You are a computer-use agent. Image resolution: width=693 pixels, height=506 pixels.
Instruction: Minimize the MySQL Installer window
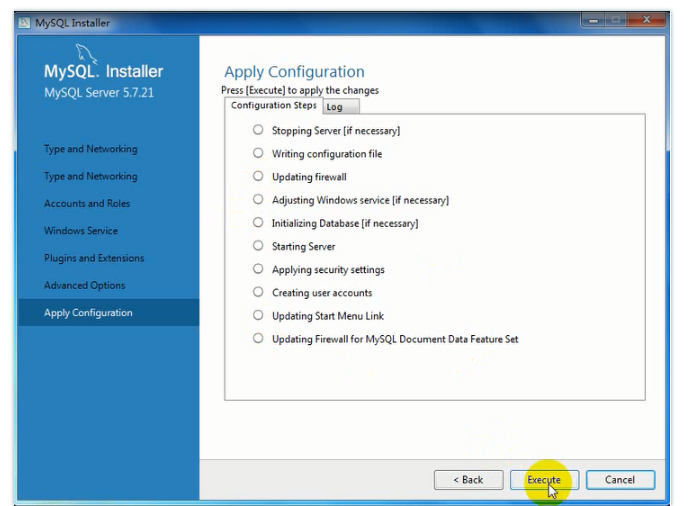click(x=593, y=20)
